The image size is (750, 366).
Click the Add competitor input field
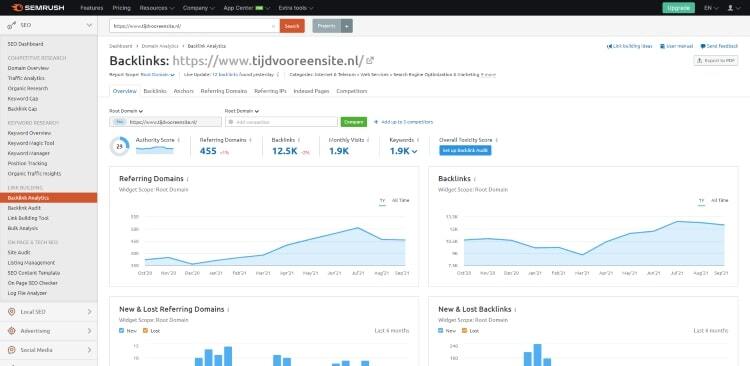coord(281,122)
